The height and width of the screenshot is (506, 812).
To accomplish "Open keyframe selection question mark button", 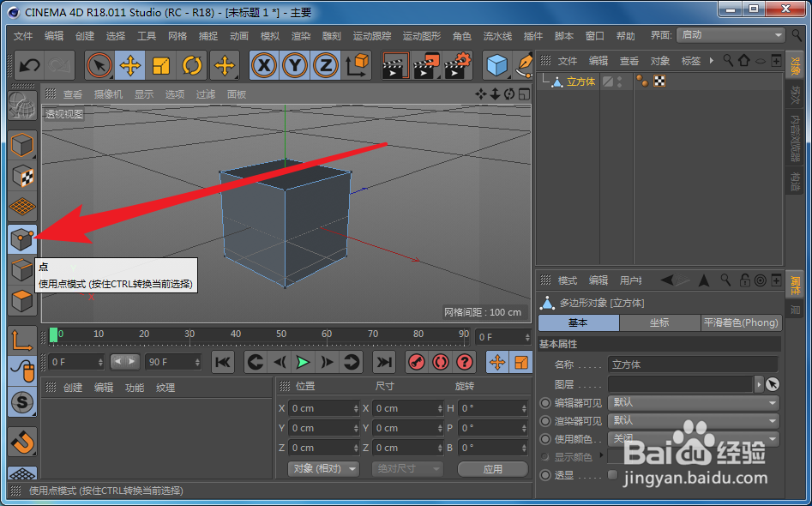I will pos(465,362).
